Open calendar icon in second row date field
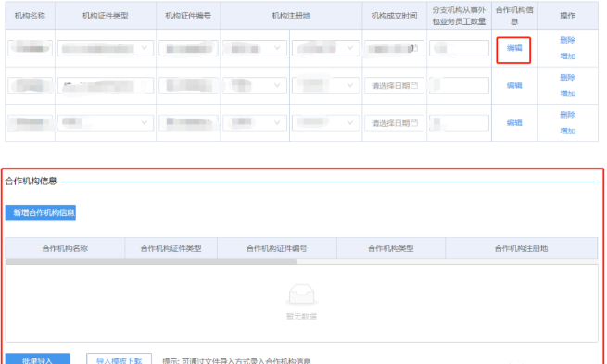607x364 pixels. 414,85
